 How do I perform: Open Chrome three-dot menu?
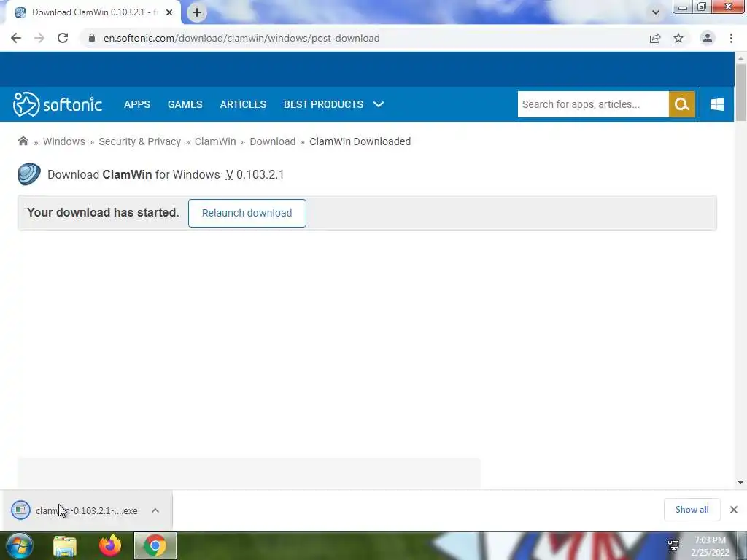click(731, 38)
